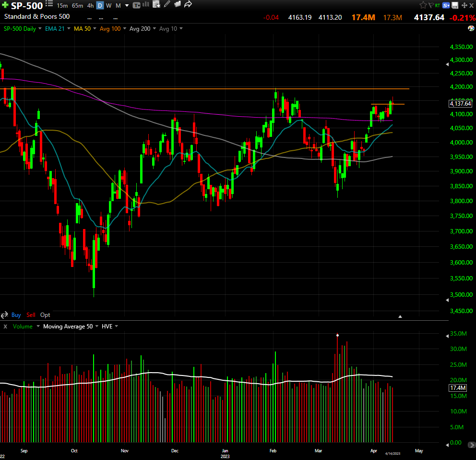Click the Buy button
The image size is (476, 460).
(16, 315)
